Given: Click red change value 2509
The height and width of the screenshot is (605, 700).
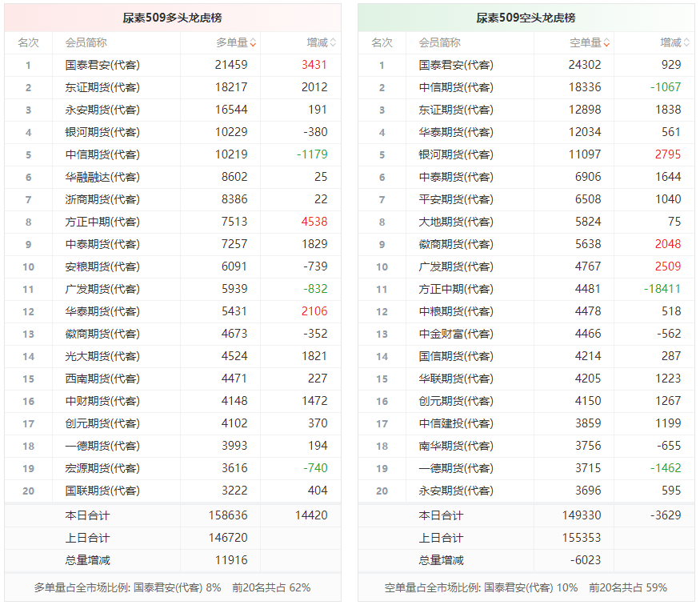Looking at the screenshot, I should tap(668, 266).
